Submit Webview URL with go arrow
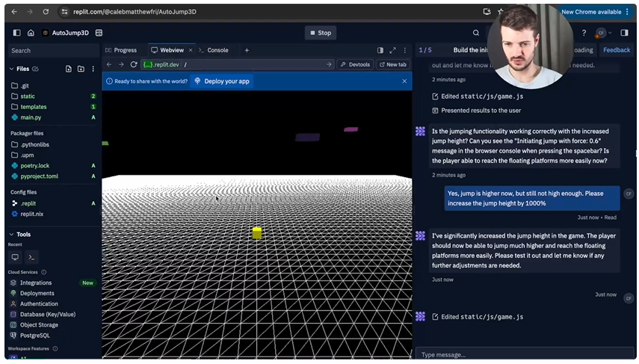This screenshot has width=639, height=364. point(329,64)
